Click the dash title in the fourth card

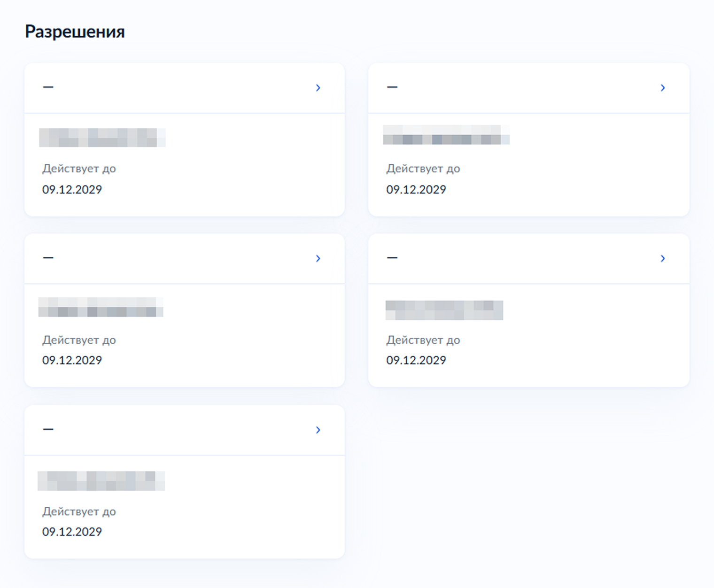pyautogui.click(x=392, y=258)
